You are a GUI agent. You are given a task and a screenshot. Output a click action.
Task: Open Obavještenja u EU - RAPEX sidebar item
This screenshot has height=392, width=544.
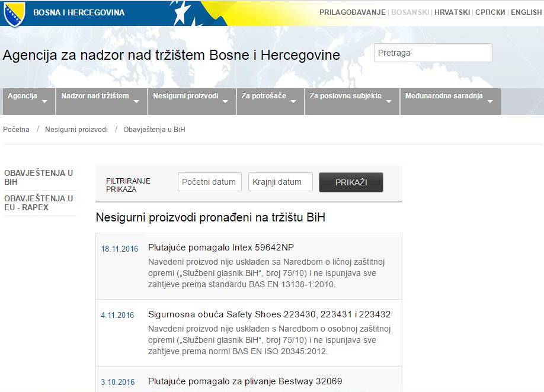pyautogui.click(x=39, y=203)
